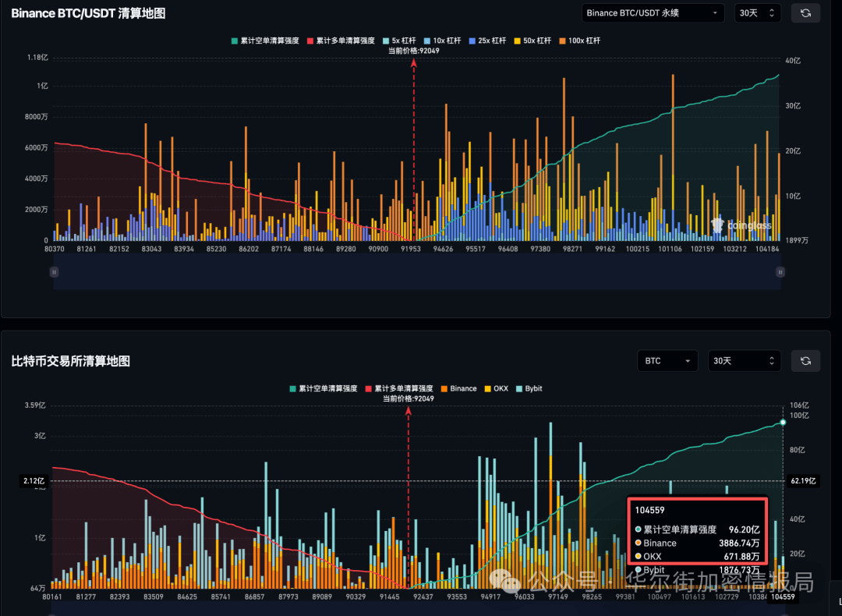Toggle the 10x 杠杆 legend series
842x616 pixels.
tap(443, 41)
